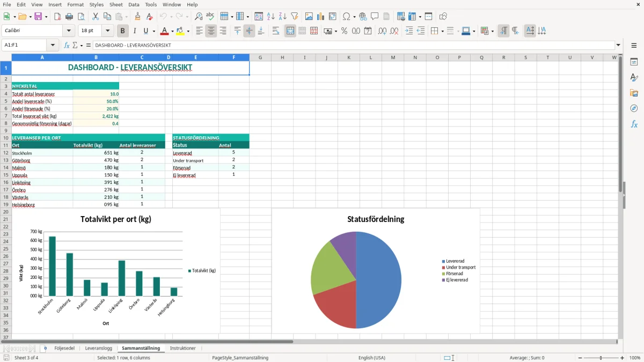The image size is (644, 362).
Task: Select the AutoFilter funnel icon
Action: (x=294, y=17)
